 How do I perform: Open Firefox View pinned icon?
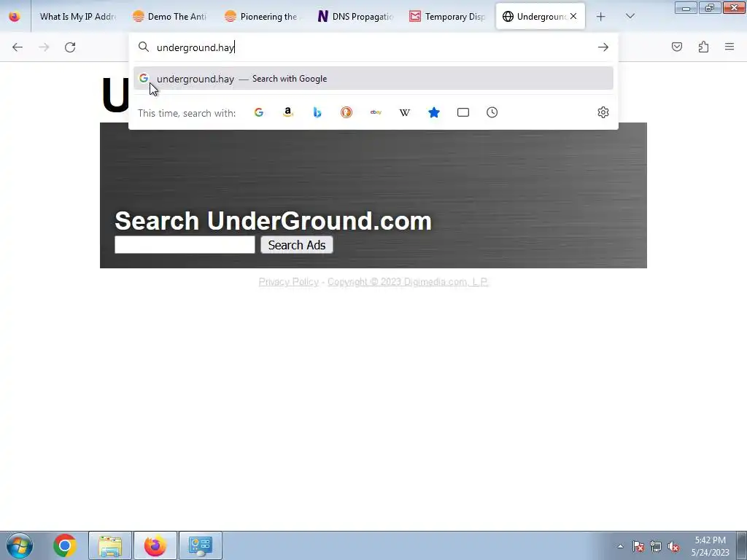(x=15, y=17)
